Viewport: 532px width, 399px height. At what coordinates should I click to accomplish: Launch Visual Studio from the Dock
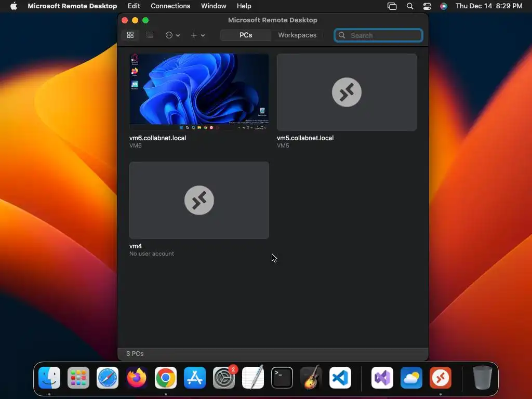(382, 378)
